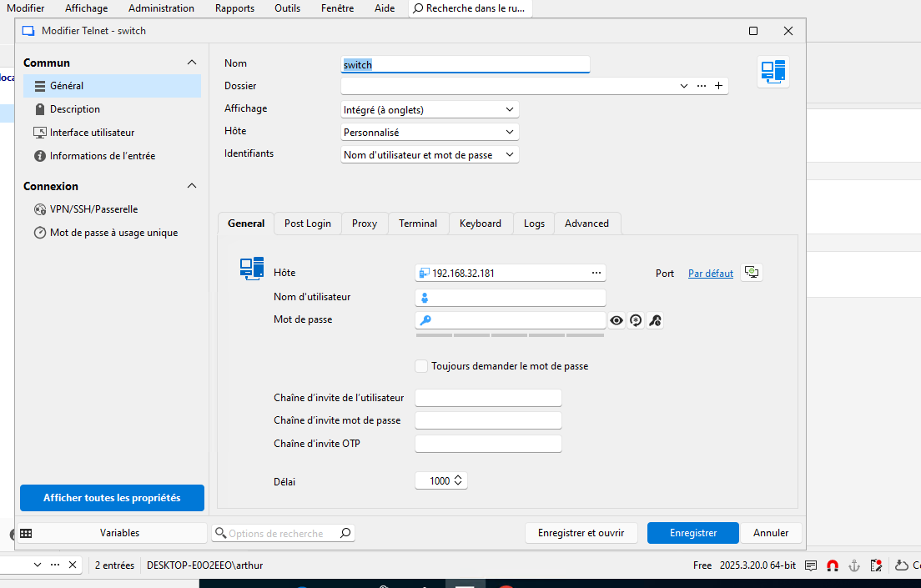Image resolution: width=921 pixels, height=588 pixels.
Task: Reveal password with the eye icon
Action: (617, 320)
